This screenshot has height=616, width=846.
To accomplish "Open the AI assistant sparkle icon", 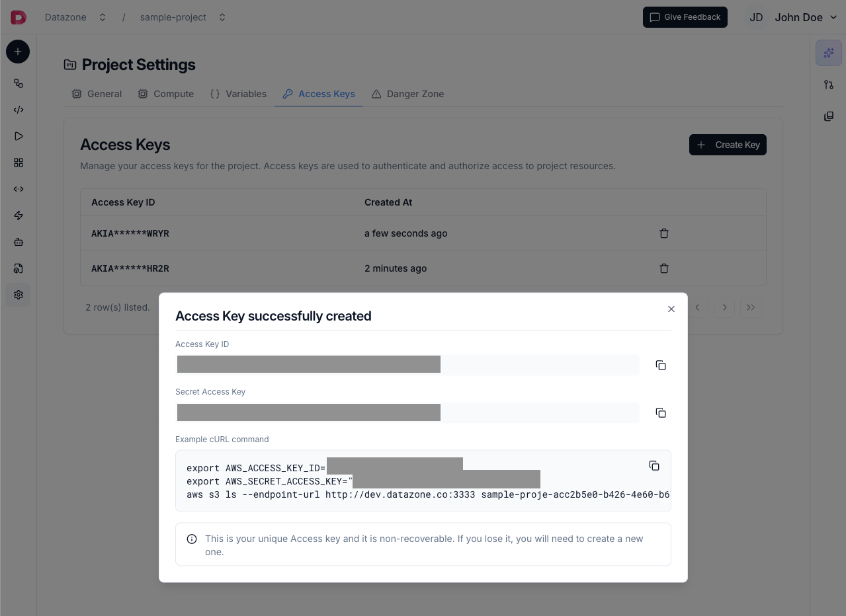I will [828, 52].
